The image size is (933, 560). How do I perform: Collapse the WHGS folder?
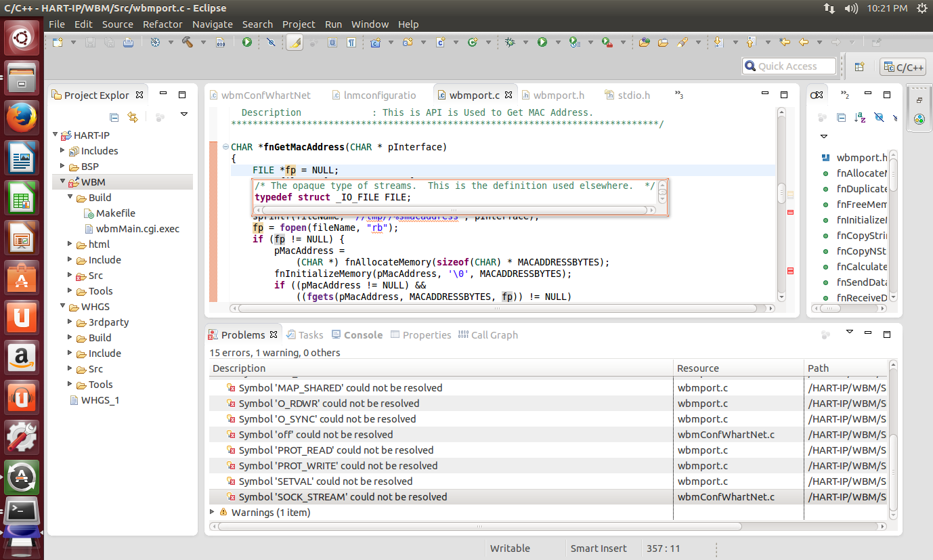point(62,306)
